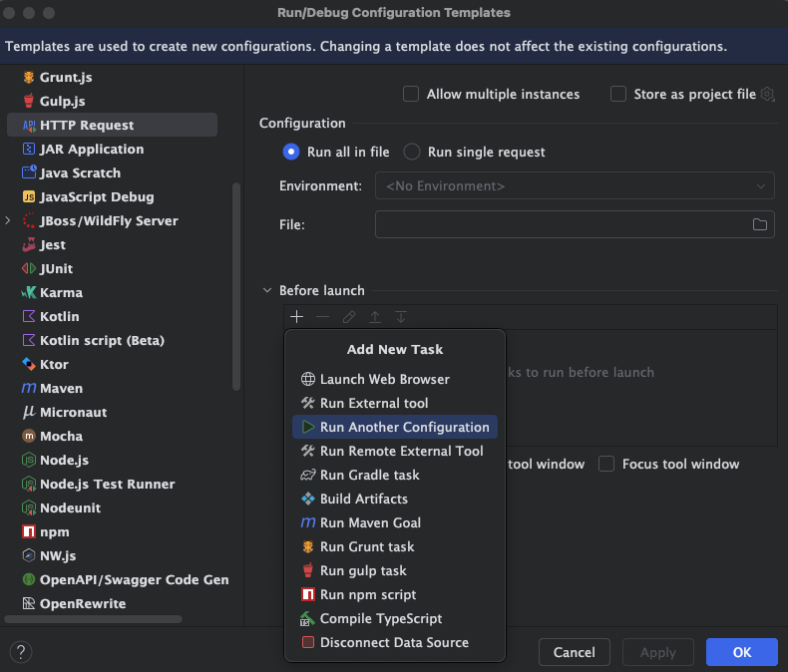Screen dimensions: 788x672
Task: Click the JUnit template icon
Action: 29,268
